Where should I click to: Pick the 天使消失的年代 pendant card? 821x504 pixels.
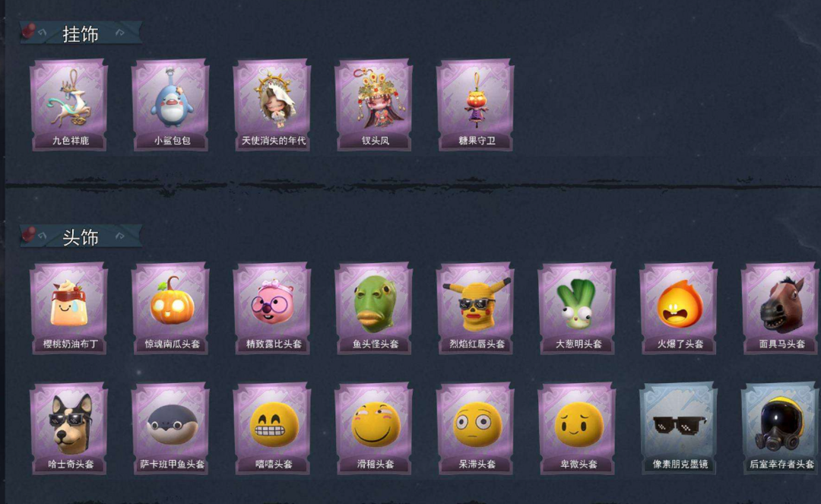pyautogui.click(x=273, y=105)
